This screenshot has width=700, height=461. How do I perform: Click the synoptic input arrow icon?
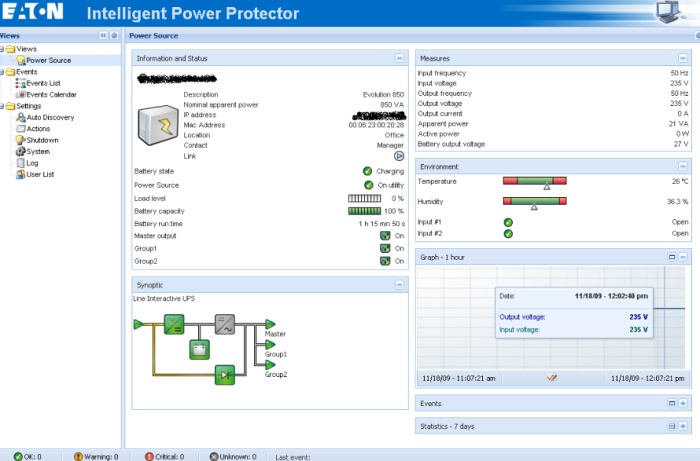[x=138, y=324]
